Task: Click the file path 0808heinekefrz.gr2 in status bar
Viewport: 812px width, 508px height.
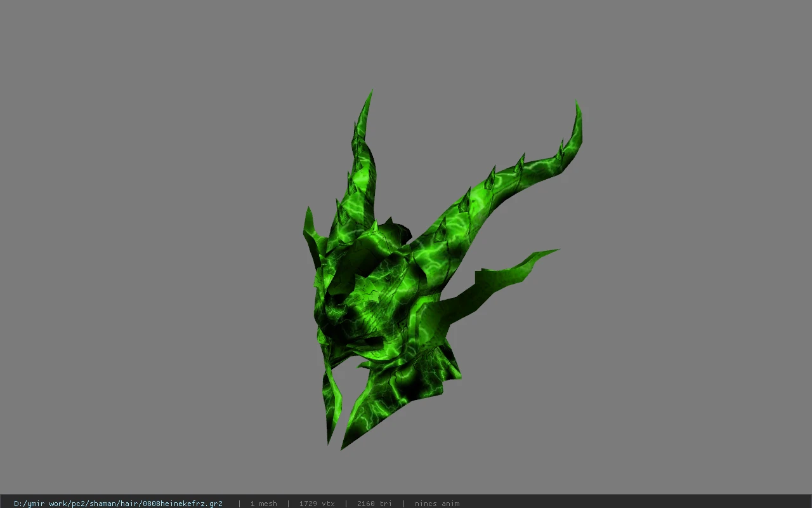Action: pyautogui.click(x=118, y=504)
